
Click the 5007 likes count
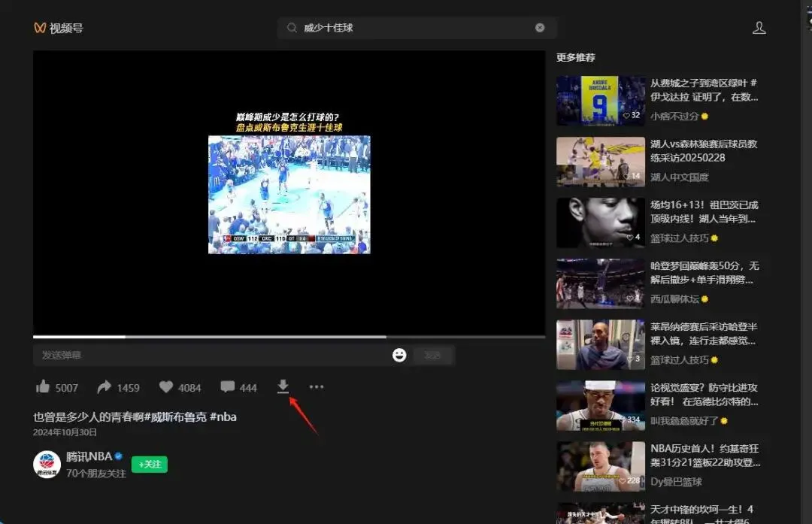(x=66, y=388)
